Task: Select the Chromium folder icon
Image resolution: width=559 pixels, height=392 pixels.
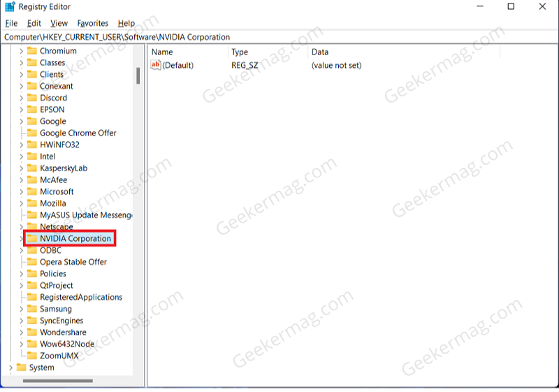Action: coord(32,50)
